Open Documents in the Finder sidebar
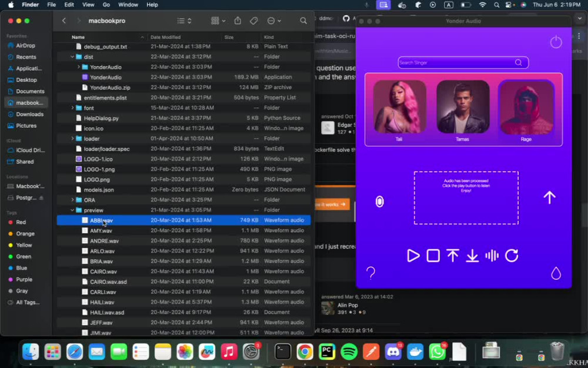The image size is (588, 368). (x=30, y=91)
